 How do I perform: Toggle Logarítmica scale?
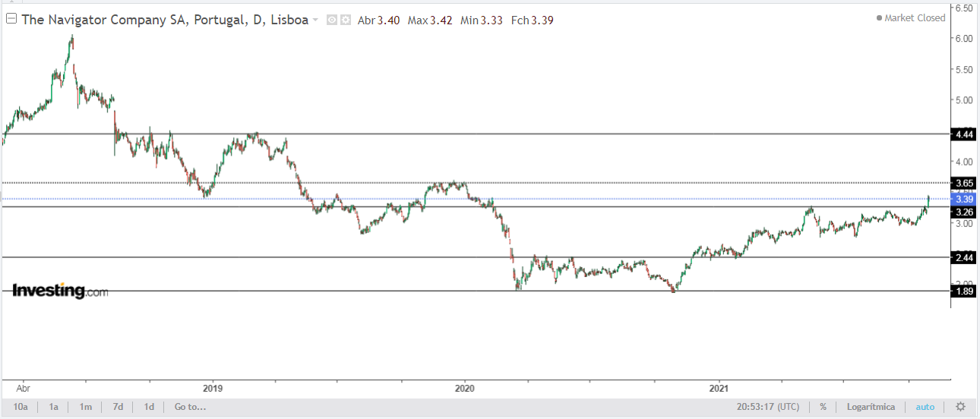(870, 407)
